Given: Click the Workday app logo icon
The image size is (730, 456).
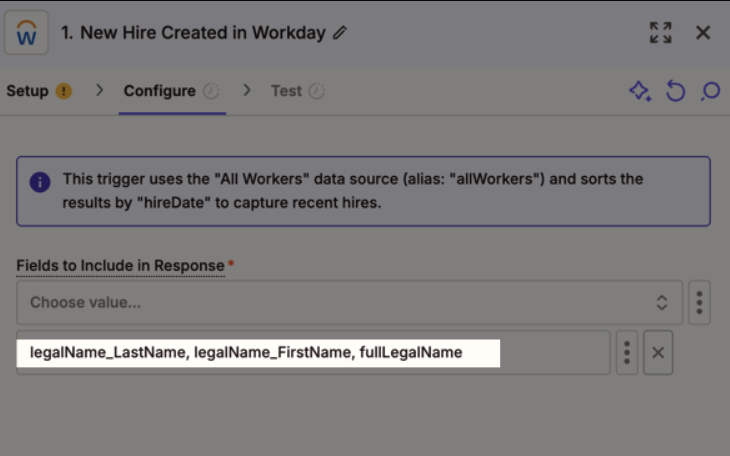Looking at the screenshot, I should [27, 33].
